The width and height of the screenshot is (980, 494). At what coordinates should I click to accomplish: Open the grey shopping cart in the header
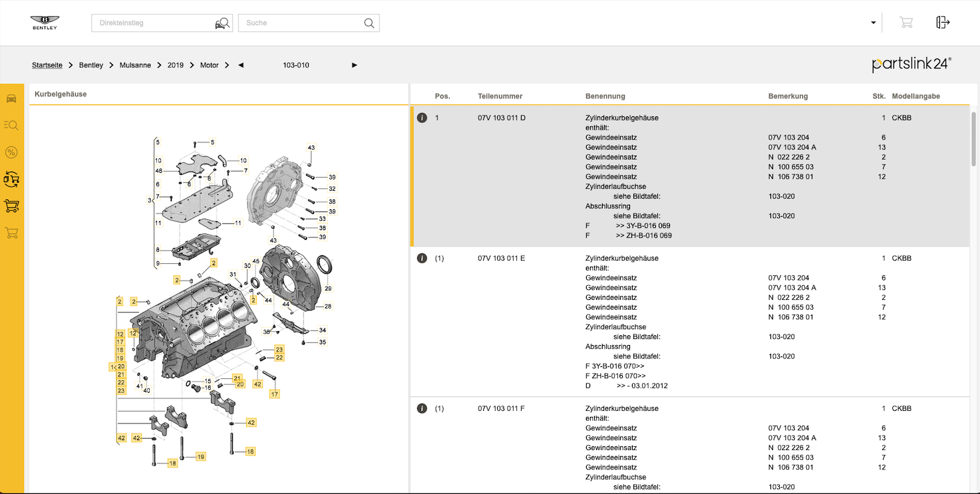(905, 23)
